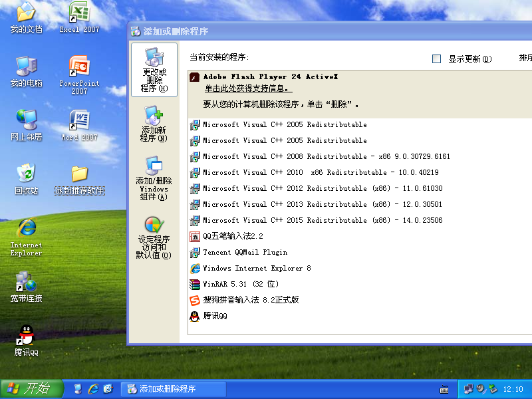
Task: Select the WinRAR 5.31 (32 位) entry
Action: [x=360, y=285]
